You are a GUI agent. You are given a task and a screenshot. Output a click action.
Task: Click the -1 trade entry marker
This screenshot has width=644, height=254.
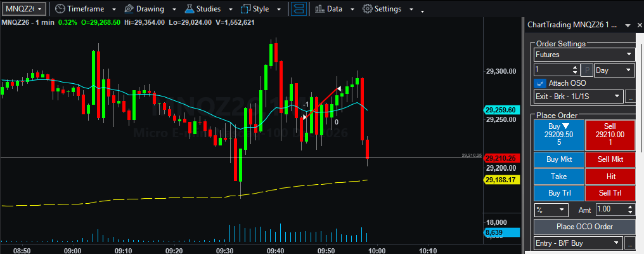[306, 105]
